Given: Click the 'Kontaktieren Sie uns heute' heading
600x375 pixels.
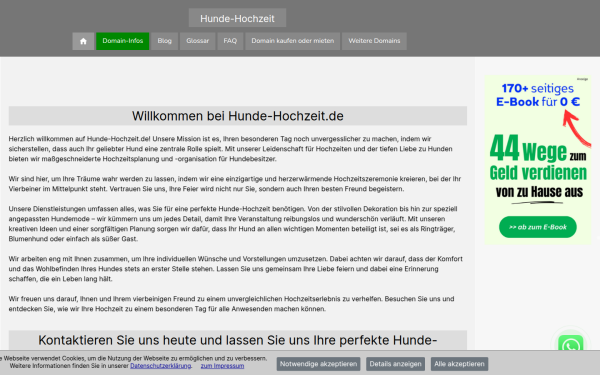Looking at the screenshot, I should (x=238, y=340).
